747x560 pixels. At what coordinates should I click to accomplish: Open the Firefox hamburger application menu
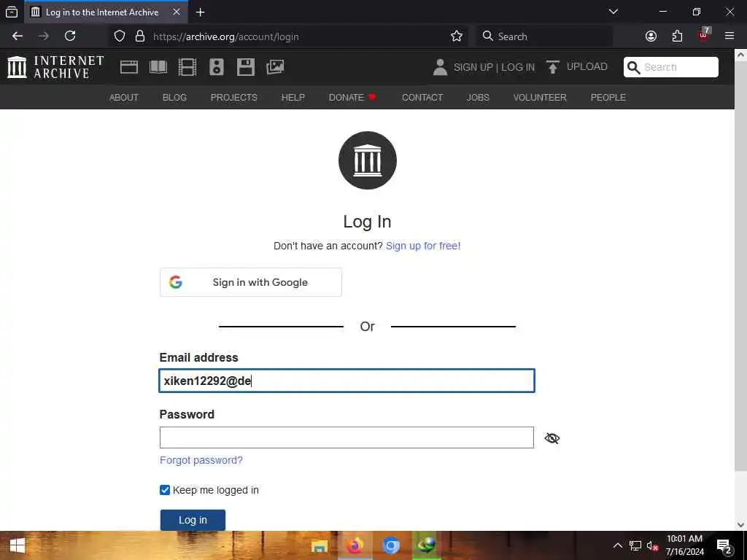coord(729,36)
